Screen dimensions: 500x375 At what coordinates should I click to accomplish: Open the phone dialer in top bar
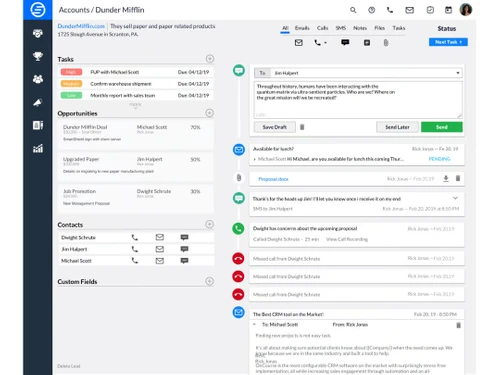pyautogui.click(x=390, y=10)
